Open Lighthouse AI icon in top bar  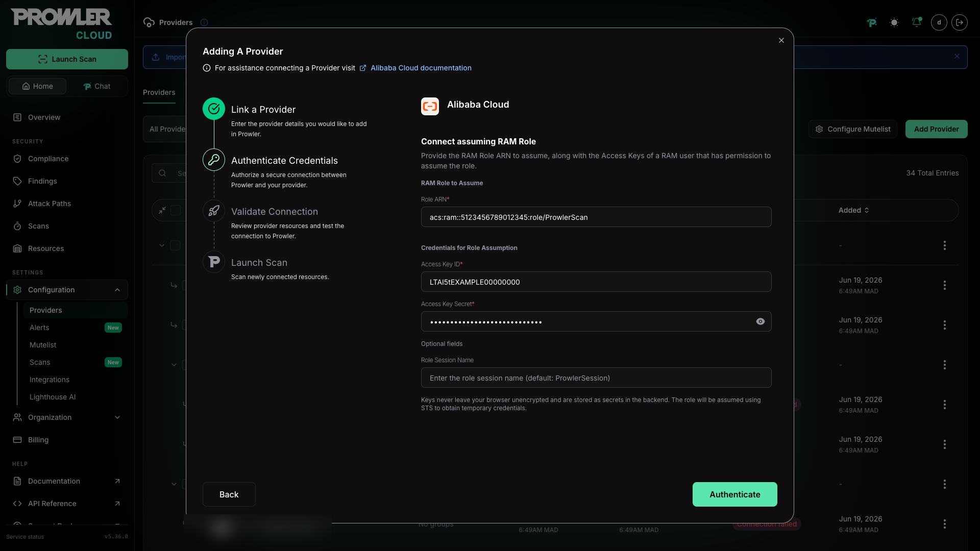point(872,22)
